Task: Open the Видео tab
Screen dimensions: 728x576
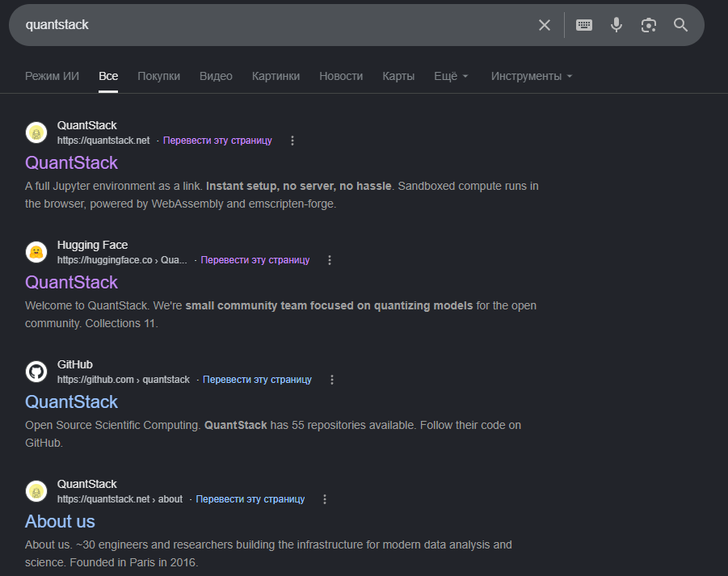Action: 216,76
